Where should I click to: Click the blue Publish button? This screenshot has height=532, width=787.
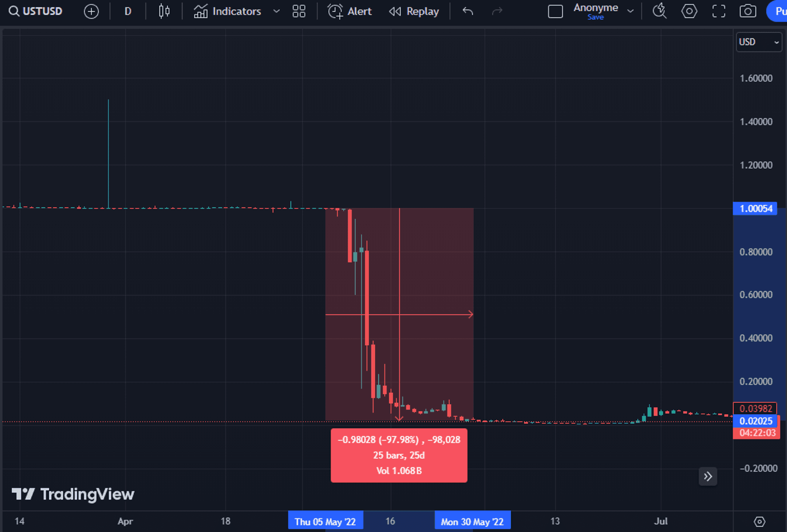point(778,11)
